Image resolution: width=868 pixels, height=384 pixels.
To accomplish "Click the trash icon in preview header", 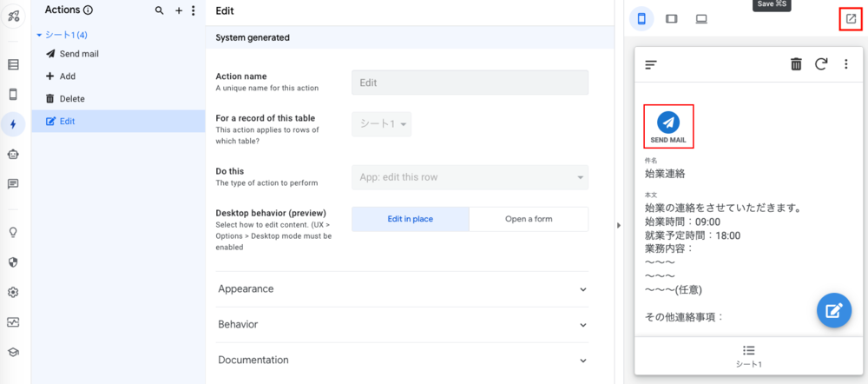I will [x=796, y=63].
